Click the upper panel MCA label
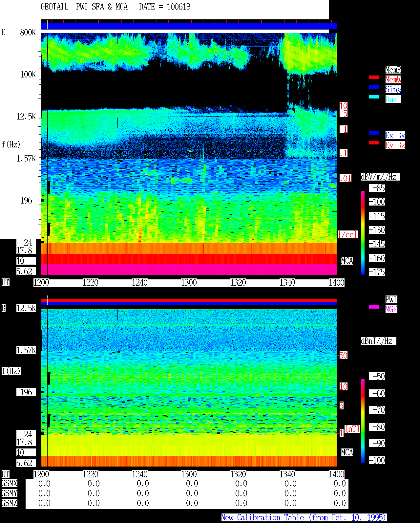This screenshot has width=420, height=523. [x=347, y=261]
